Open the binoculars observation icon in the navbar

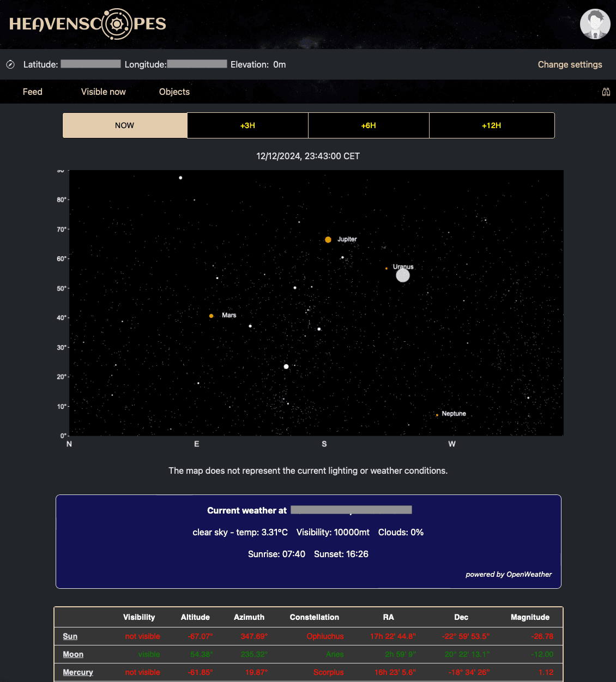coord(606,92)
